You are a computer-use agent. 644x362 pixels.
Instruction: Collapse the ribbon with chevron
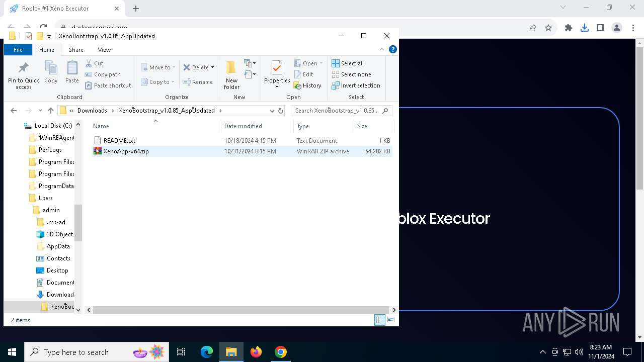pos(382,49)
